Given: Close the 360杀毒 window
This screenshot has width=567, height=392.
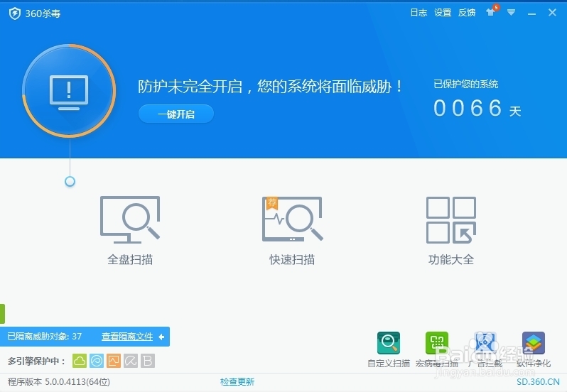Looking at the screenshot, I should (x=552, y=13).
